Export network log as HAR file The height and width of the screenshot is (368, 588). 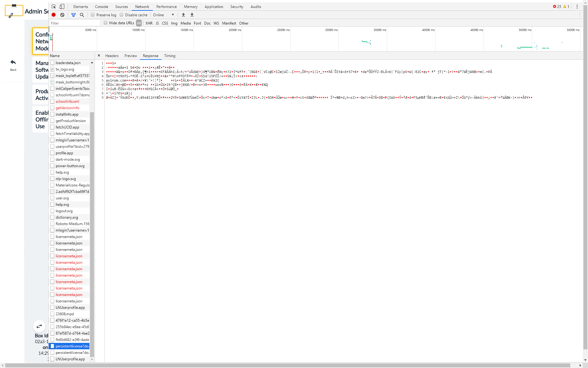192,15
